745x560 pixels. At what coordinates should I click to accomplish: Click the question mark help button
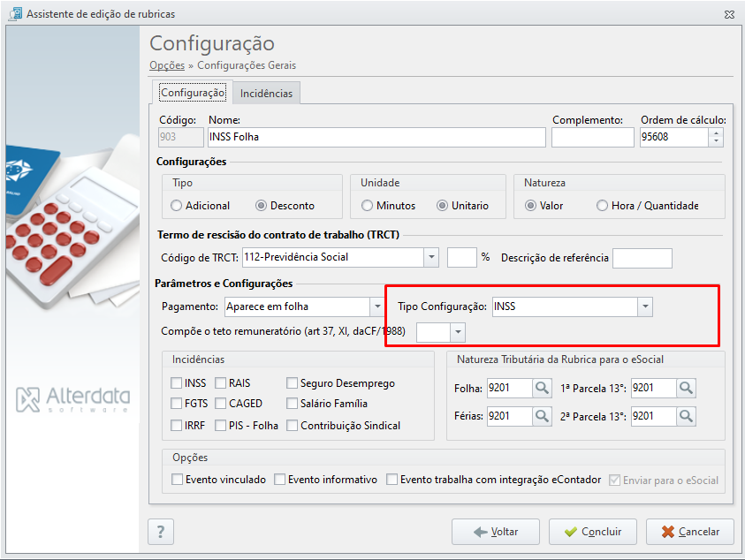coord(161,532)
